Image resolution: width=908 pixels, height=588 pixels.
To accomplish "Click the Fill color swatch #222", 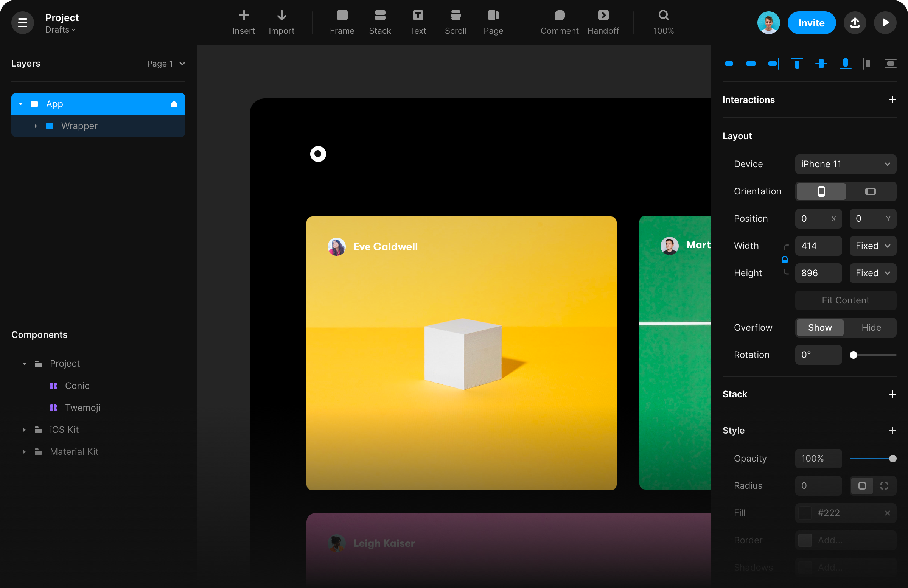I will pos(805,512).
